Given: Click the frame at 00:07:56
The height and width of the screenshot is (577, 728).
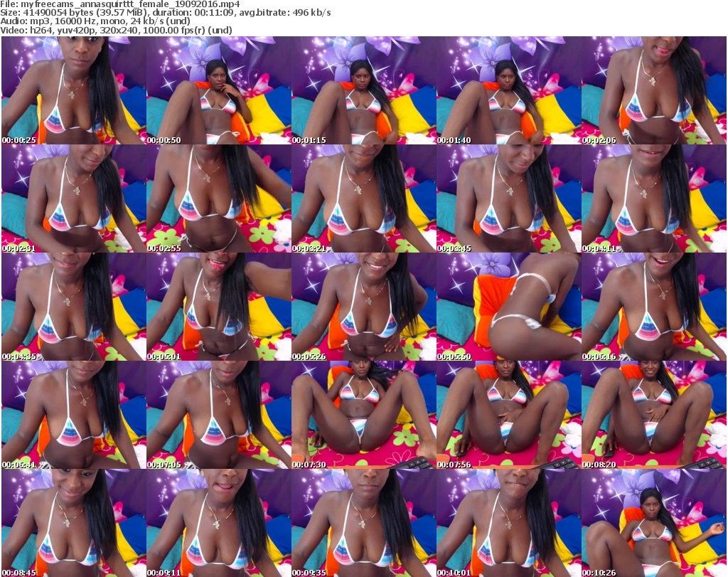Looking at the screenshot, I should [x=508, y=415].
